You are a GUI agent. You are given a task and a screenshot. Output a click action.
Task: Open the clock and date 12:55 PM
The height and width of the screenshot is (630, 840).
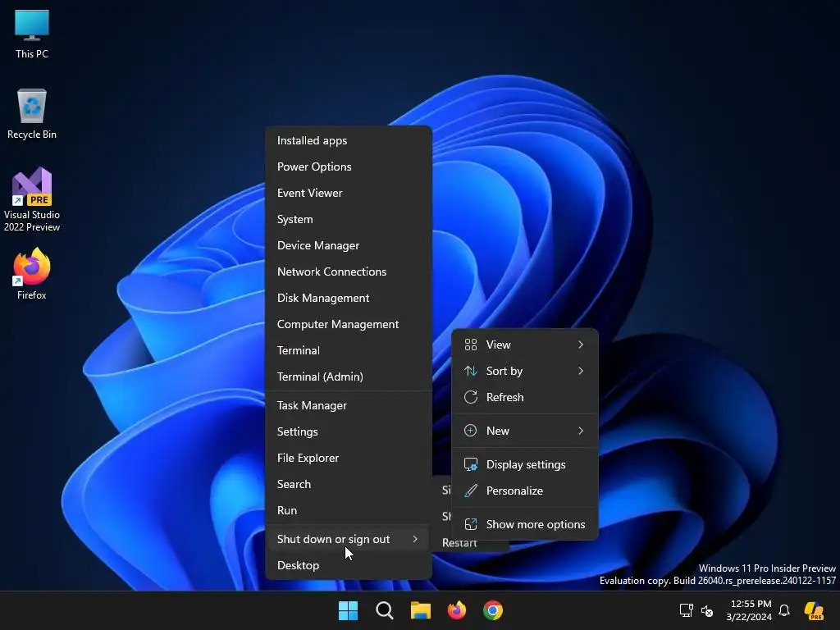click(x=749, y=610)
